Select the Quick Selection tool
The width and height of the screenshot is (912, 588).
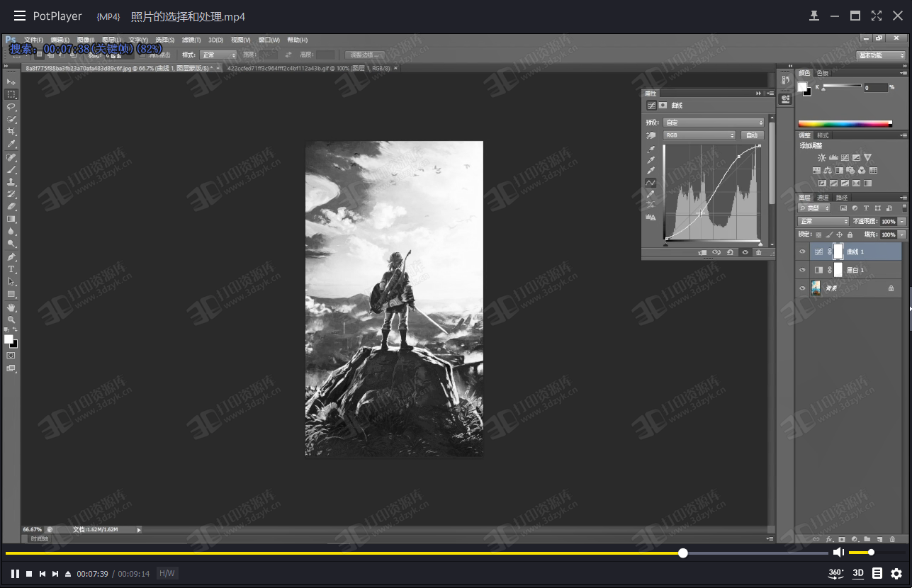pyautogui.click(x=11, y=119)
